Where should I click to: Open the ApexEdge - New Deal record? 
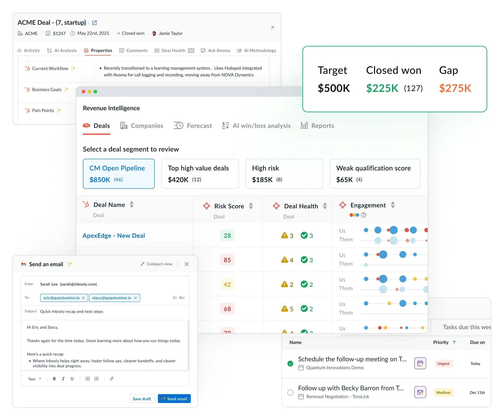click(114, 235)
